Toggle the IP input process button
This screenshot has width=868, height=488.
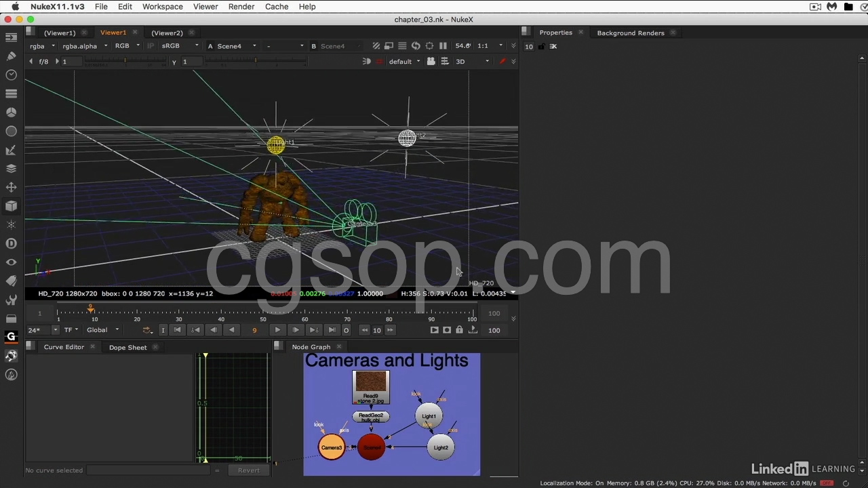click(x=151, y=46)
